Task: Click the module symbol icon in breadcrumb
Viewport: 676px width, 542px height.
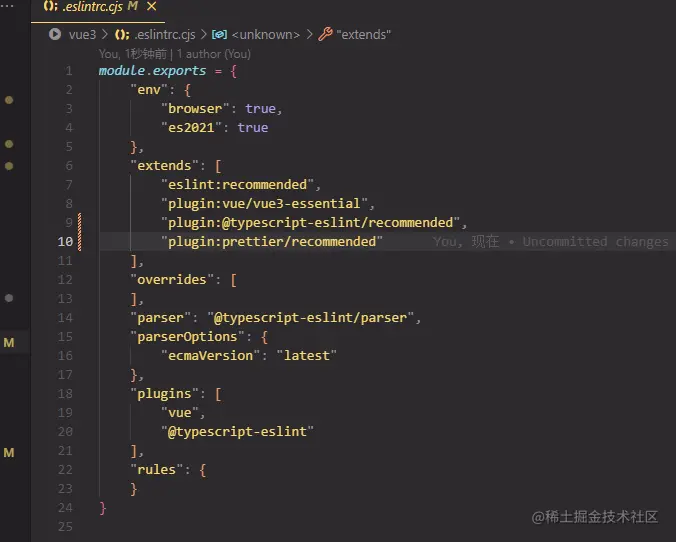Action: pos(219,34)
